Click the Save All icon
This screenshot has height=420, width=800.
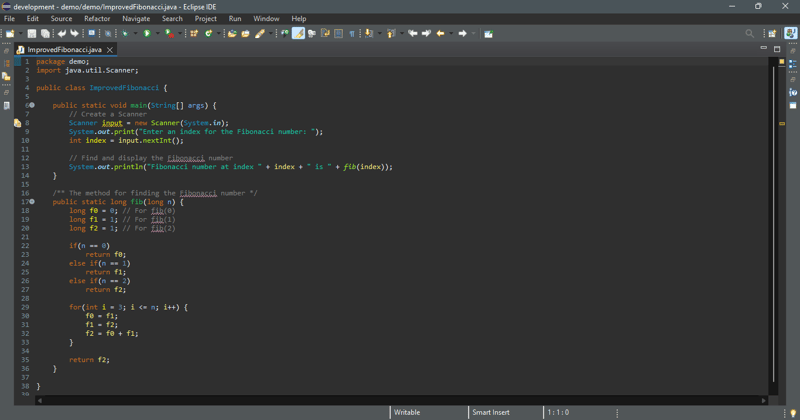45,34
